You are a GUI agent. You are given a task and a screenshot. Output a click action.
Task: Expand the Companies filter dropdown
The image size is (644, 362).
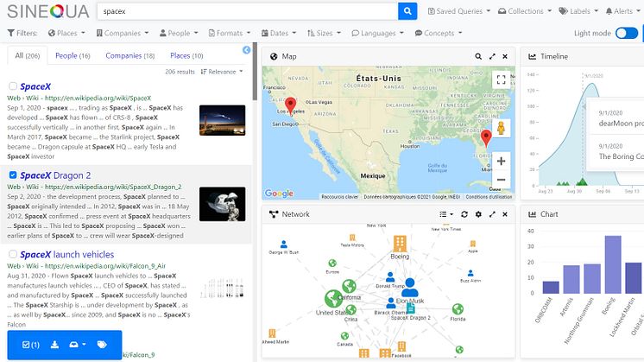pyautogui.click(x=123, y=33)
